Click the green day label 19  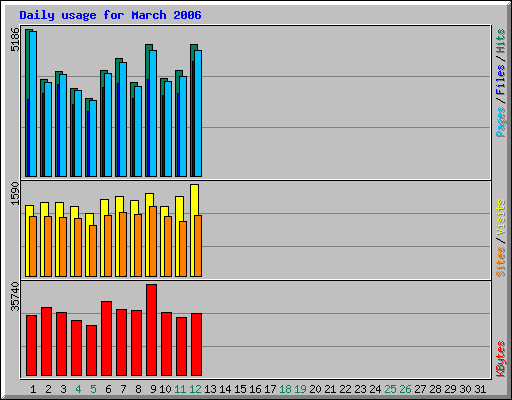pos(300,389)
